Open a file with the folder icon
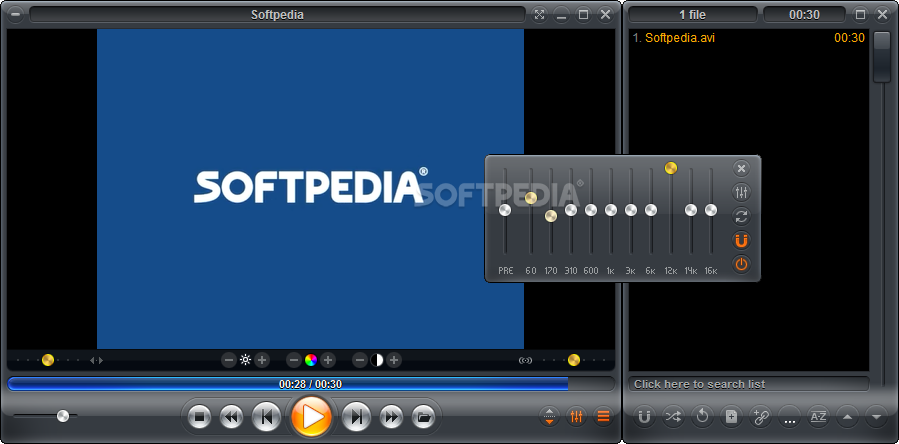This screenshot has height=444, width=899. [x=423, y=417]
